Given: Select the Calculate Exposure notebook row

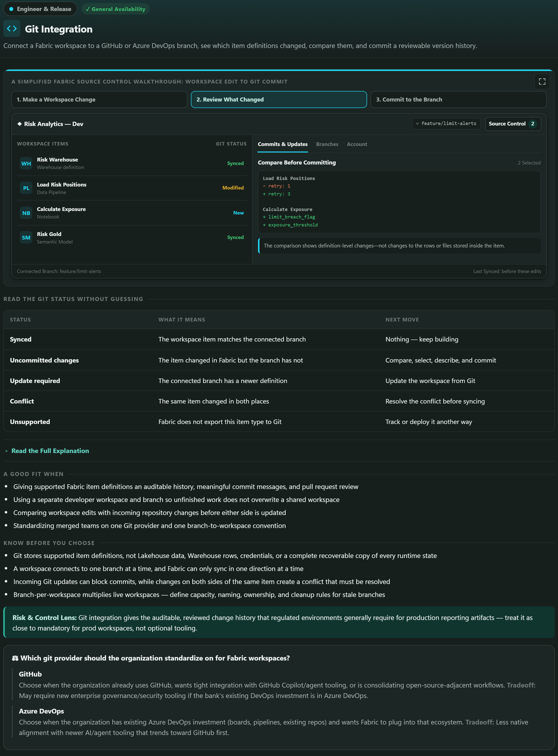Looking at the screenshot, I should click(132, 213).
